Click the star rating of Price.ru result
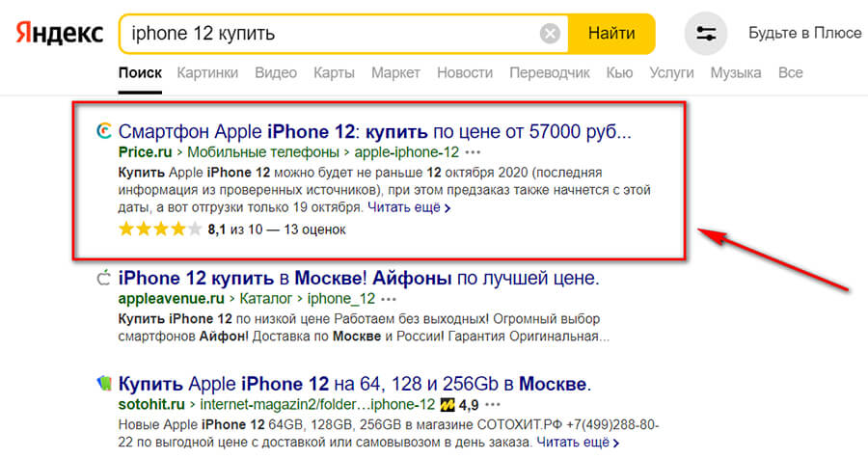 pos(160,229)
